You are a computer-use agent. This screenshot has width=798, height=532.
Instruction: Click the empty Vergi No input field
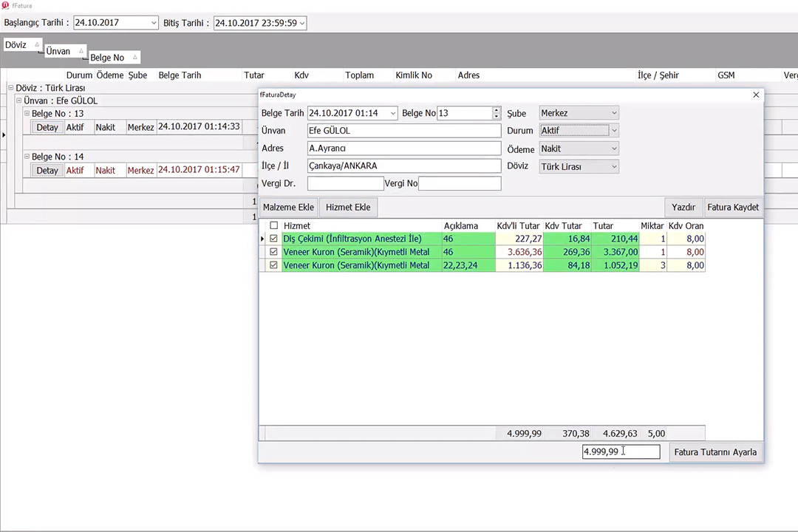click(460, 183)
